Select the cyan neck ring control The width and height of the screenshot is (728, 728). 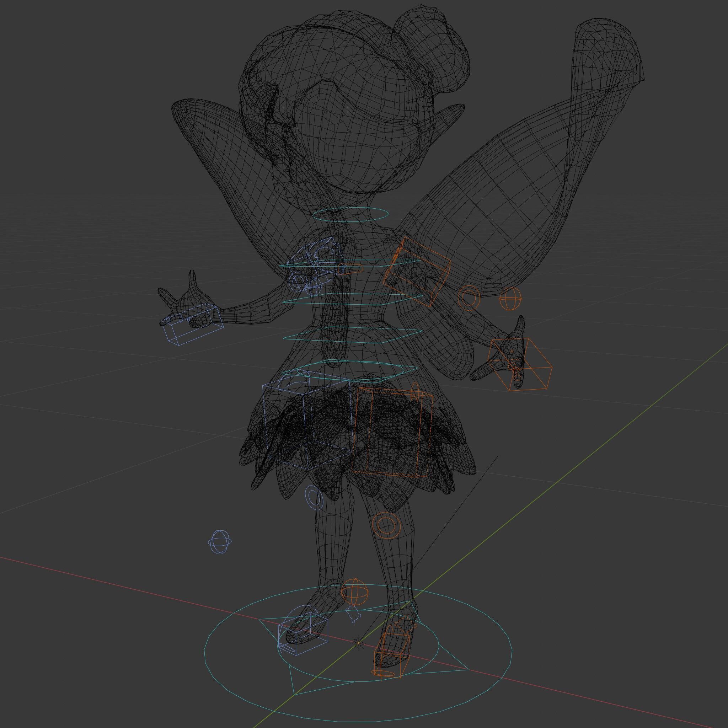click(350, 214)
